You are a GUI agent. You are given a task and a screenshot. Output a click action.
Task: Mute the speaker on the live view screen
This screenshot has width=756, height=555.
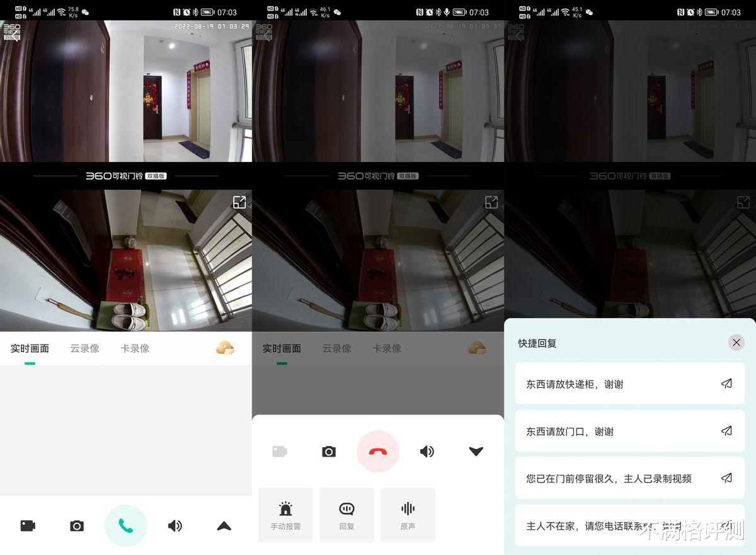point(175,525)
